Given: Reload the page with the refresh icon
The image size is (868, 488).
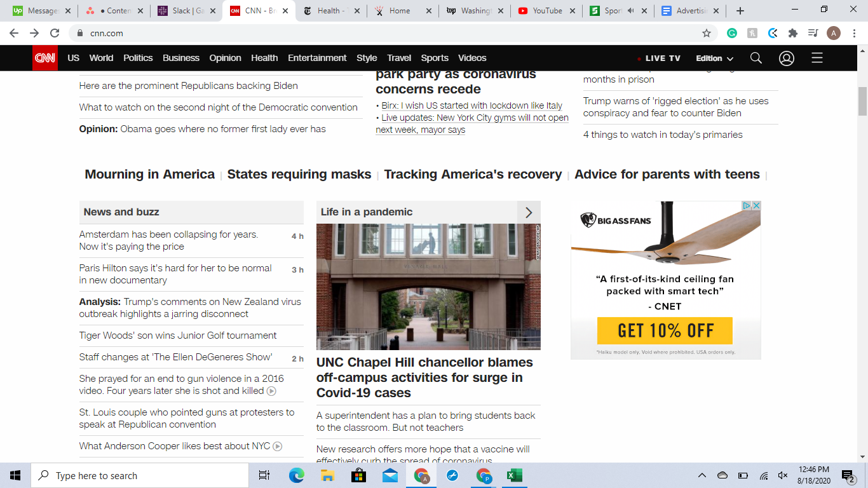Looking at the screenshot, I should pyautogui.click(x=55, y=33).
